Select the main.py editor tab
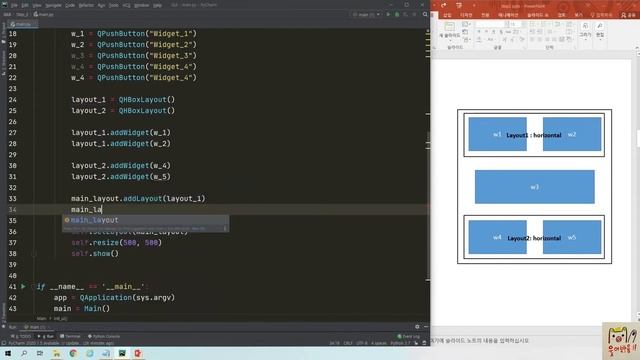Viewport: 640px width, 360px height. point(23,24)
